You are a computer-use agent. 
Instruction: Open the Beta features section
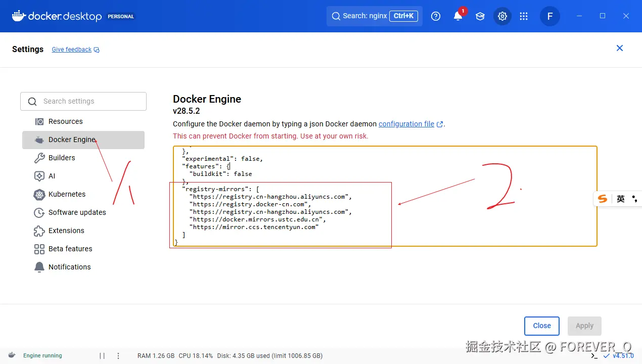pyautogui.click(x=83, y=249)
